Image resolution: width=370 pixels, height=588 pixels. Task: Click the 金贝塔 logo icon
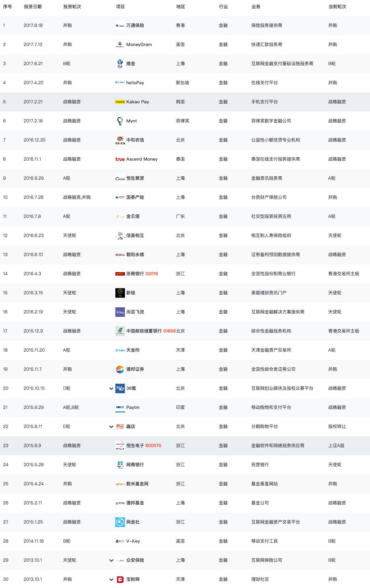pos(120,217)
